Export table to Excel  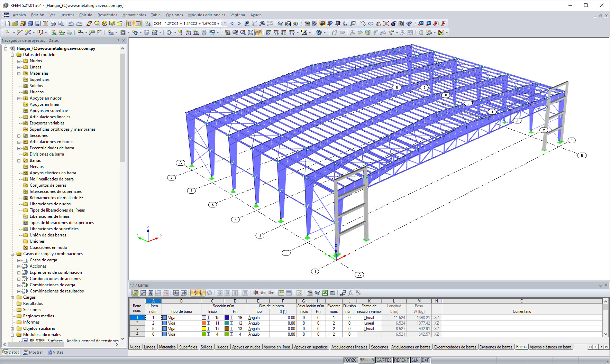(325, 293)
